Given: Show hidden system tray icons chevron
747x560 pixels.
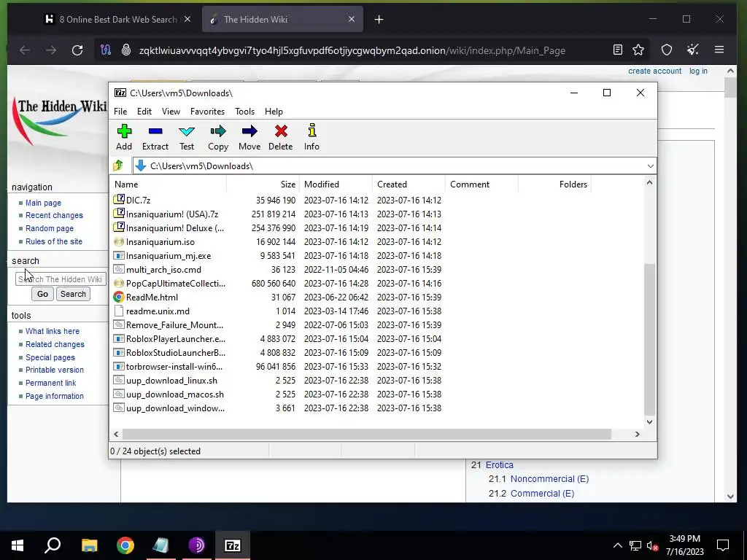Looking at the screenshot, I should (x=617, y=545).
